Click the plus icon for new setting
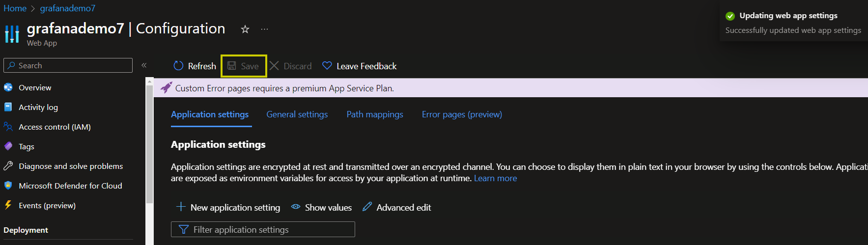 point(181,207)
